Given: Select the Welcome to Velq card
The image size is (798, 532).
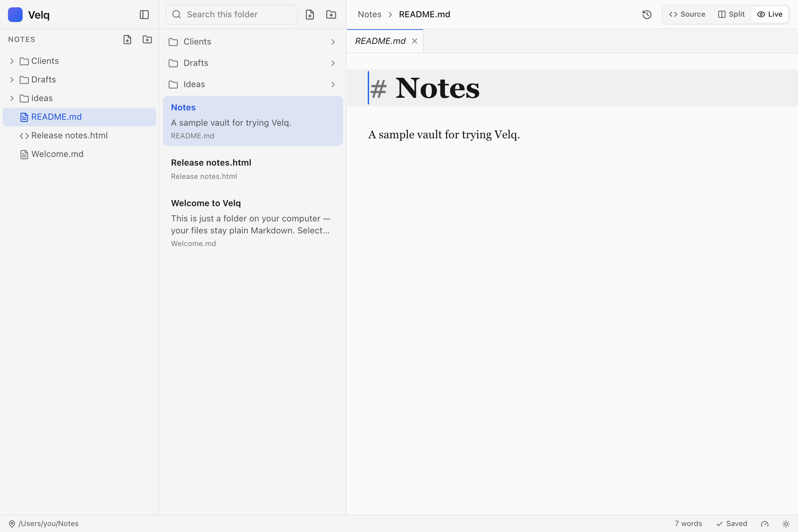Looking at the screenshot, I should click(x=253, y=223).
